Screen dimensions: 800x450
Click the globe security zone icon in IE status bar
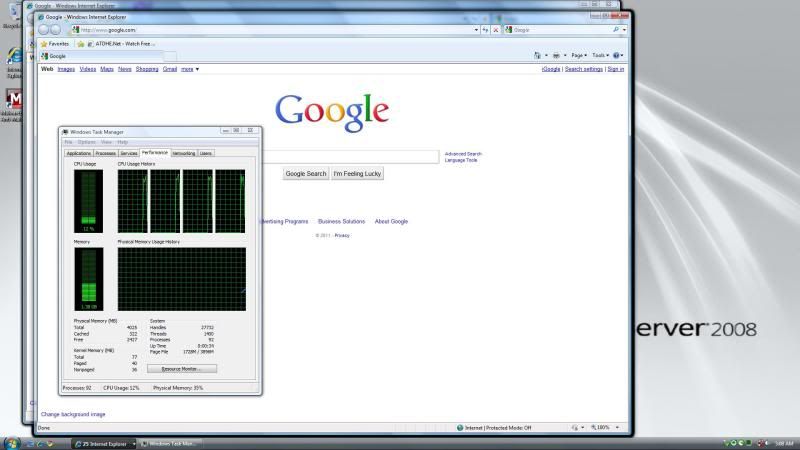click(x=460, y=428)
